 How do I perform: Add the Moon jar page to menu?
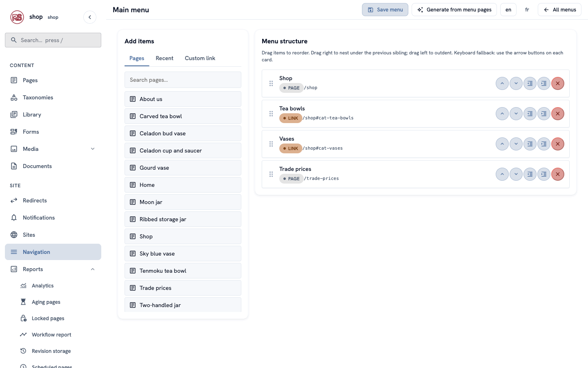click(183, 202)
